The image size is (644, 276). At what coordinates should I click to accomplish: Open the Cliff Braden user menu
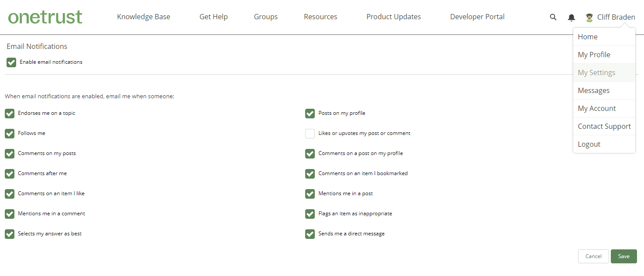click(616, 17)
